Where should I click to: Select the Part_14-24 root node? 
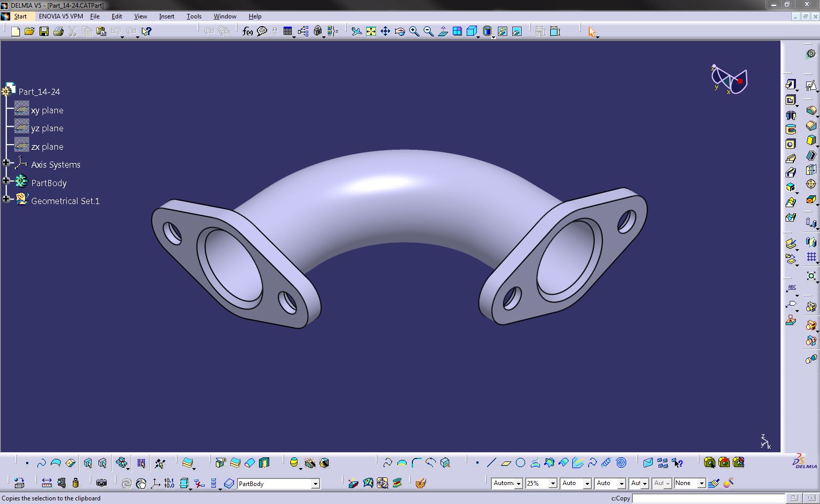(39, 92)
